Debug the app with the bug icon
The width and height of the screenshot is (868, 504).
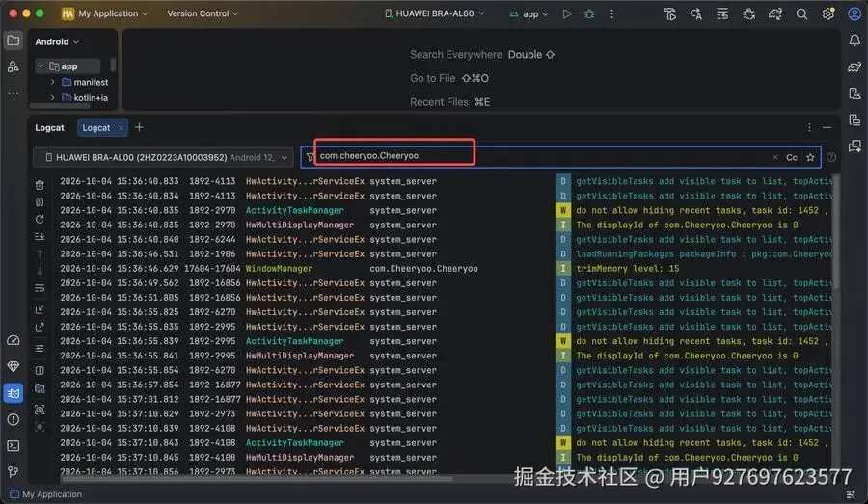coord(589,13)
